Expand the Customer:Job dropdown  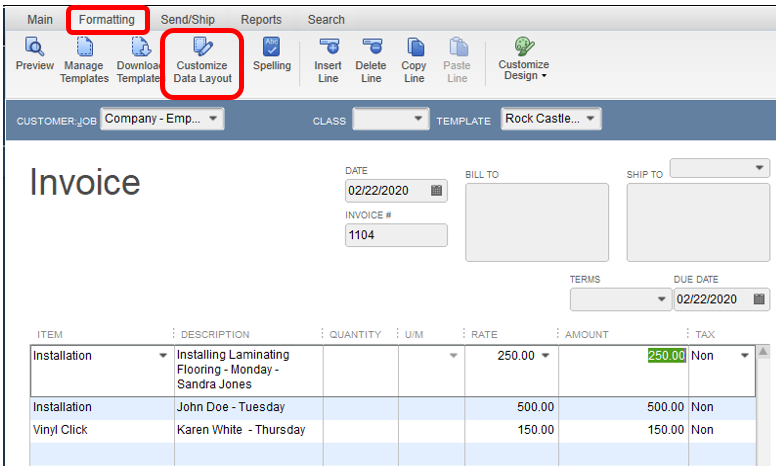click(213, 119)
